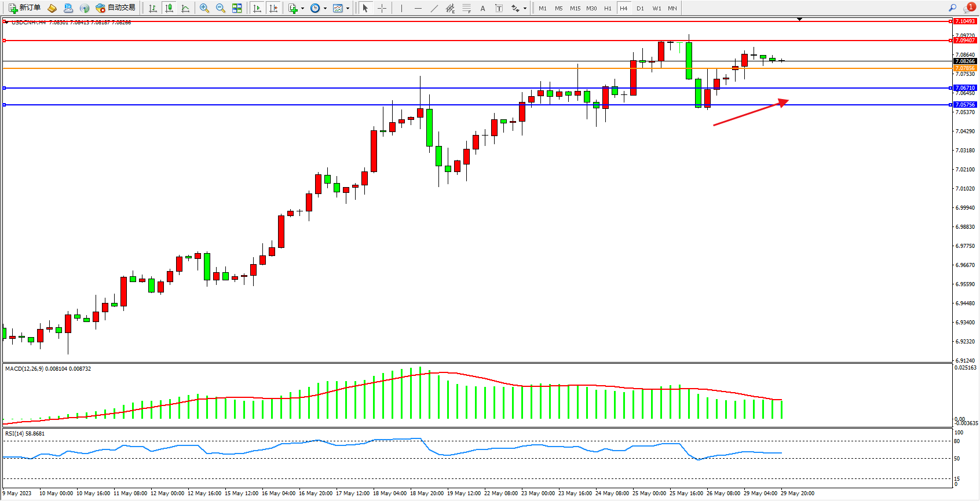Select the crosshair tool
The width and height of the screenshot is (980, 501).
pyautogui.click(x=382, y=8)
